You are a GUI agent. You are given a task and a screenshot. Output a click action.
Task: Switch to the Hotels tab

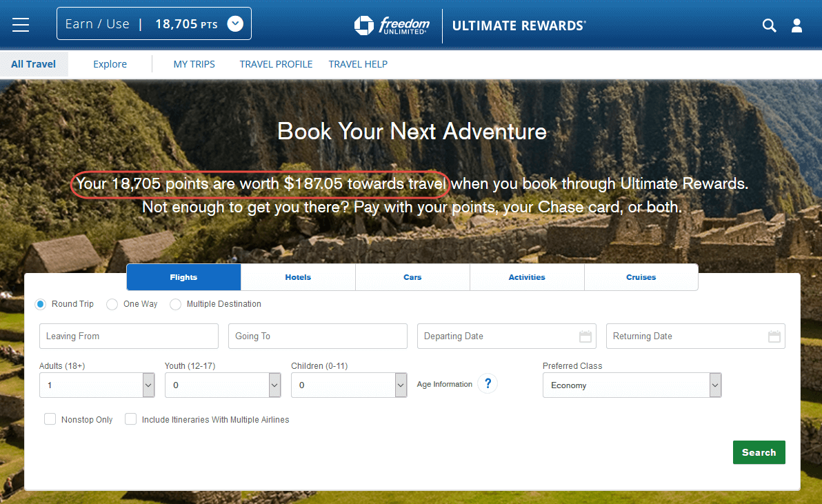click(298, 277)
